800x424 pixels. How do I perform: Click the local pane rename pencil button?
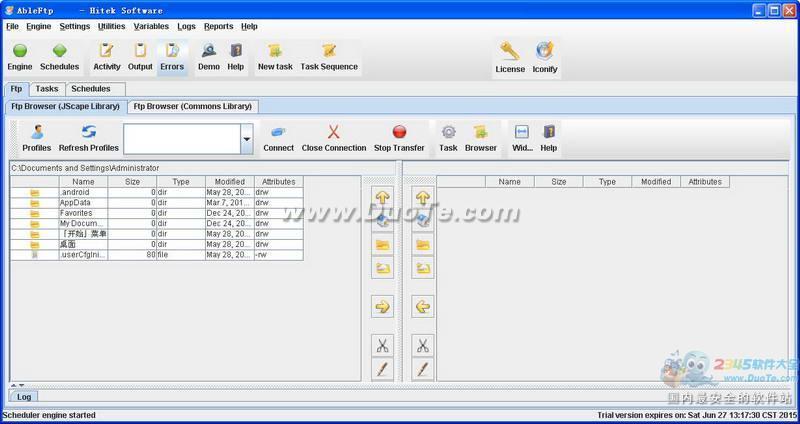[382, 369]
